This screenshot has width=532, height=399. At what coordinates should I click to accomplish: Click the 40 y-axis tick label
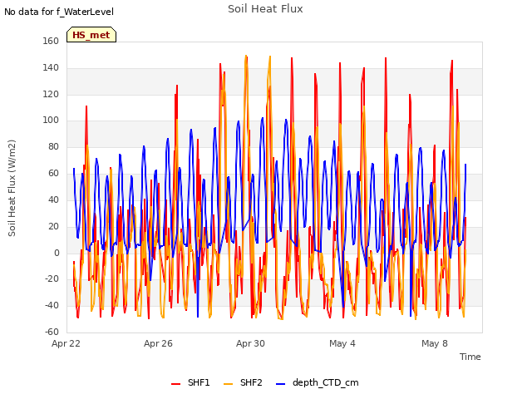tap(53, 199)
